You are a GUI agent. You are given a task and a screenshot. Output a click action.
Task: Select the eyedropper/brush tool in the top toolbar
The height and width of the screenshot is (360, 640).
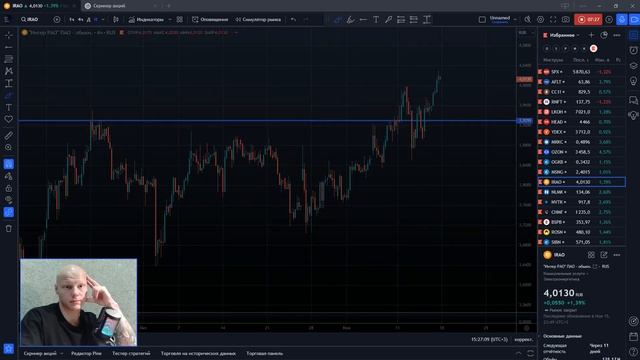389,20
